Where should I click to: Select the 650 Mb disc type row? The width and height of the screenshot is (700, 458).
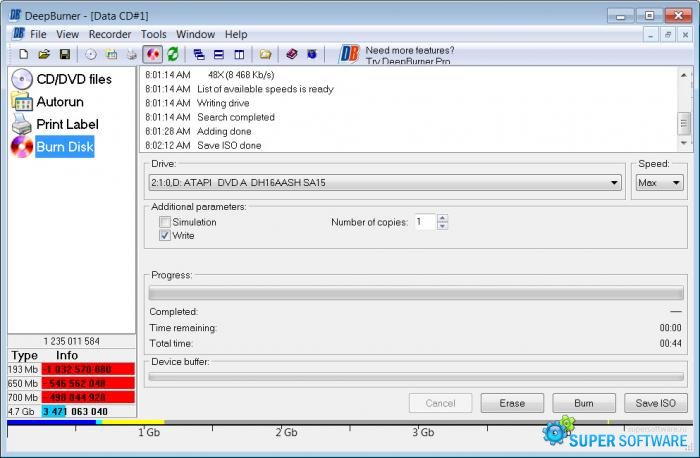(x=71, y=383)
